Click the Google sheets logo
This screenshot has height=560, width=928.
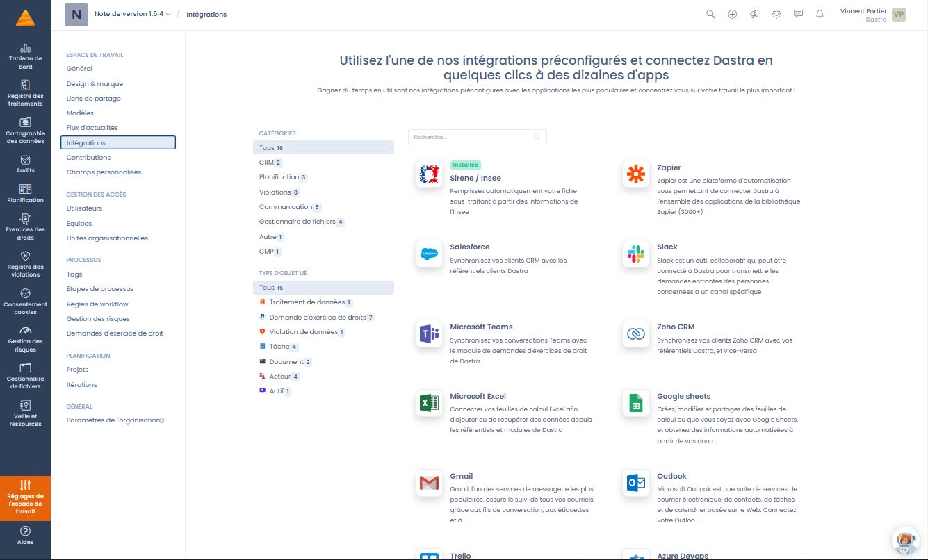[635, 404]
